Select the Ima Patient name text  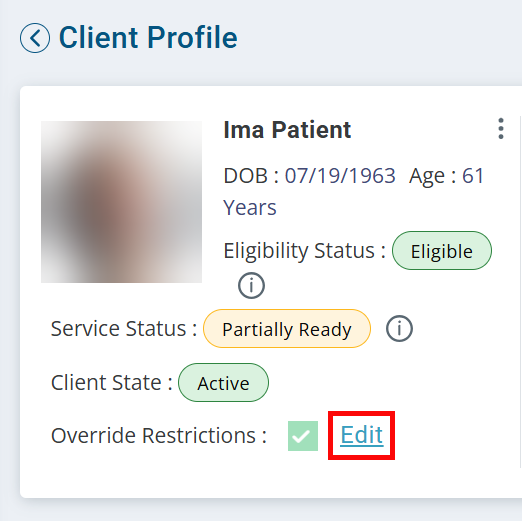(x=287, y=130)
